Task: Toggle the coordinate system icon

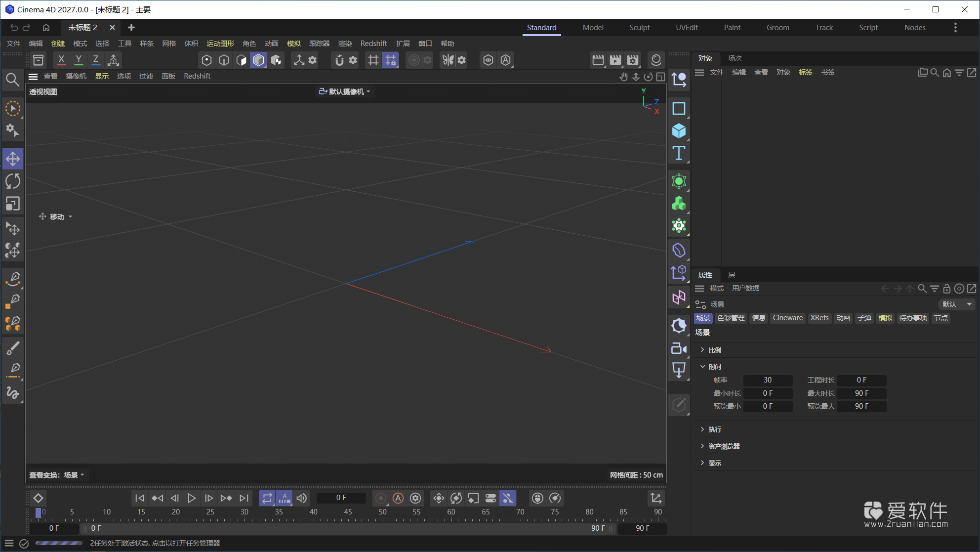Action: pyautogui.click(x=113, y=60)
